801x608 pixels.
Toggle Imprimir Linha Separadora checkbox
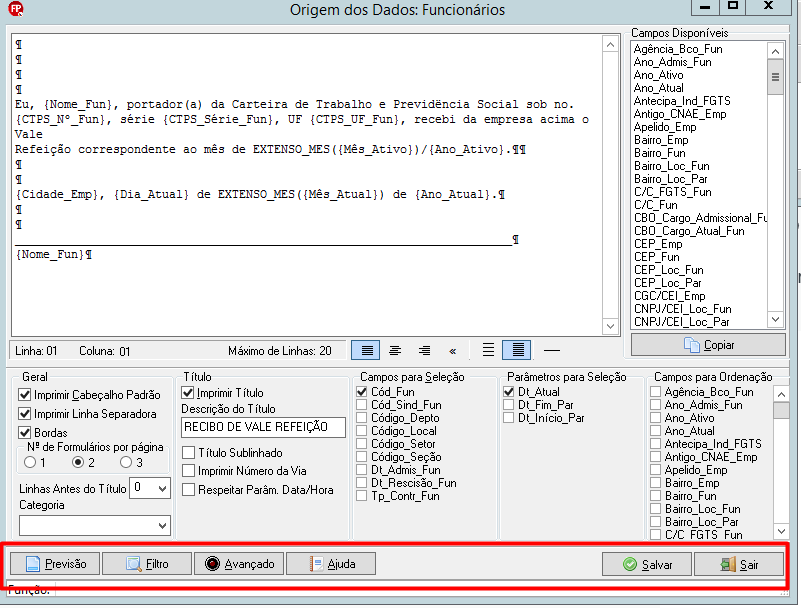[25, 414]
